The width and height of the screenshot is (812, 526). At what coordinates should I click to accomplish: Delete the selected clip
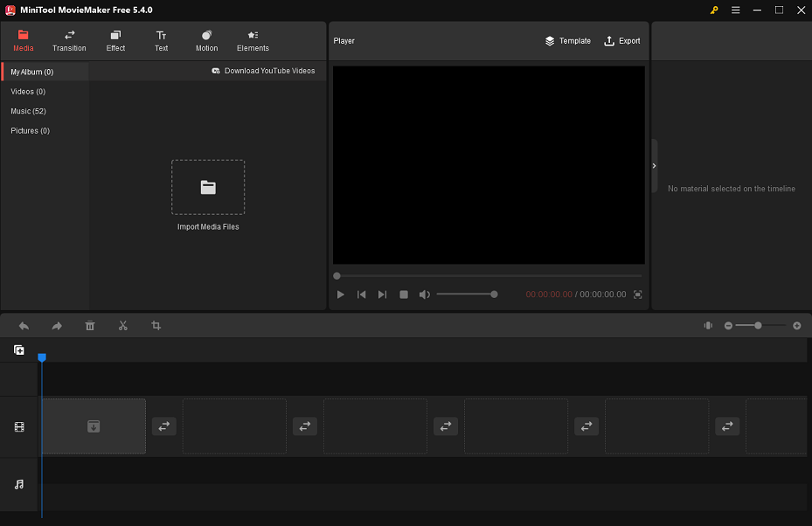[90, 326]
